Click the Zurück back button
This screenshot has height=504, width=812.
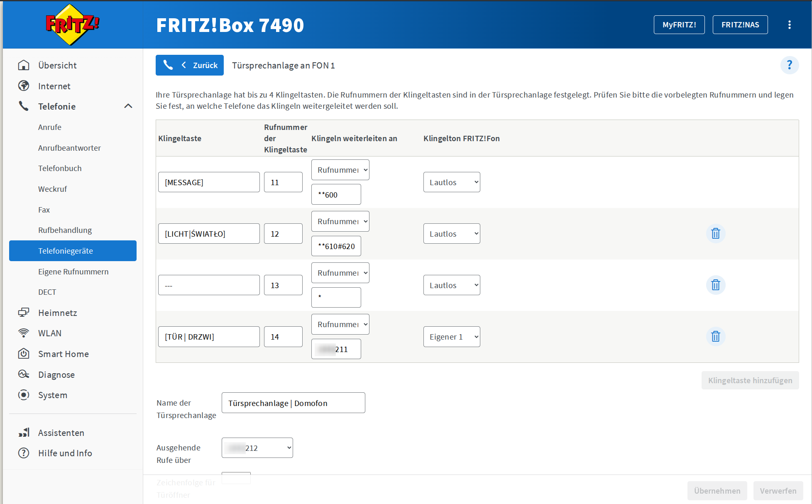[190, 65]
